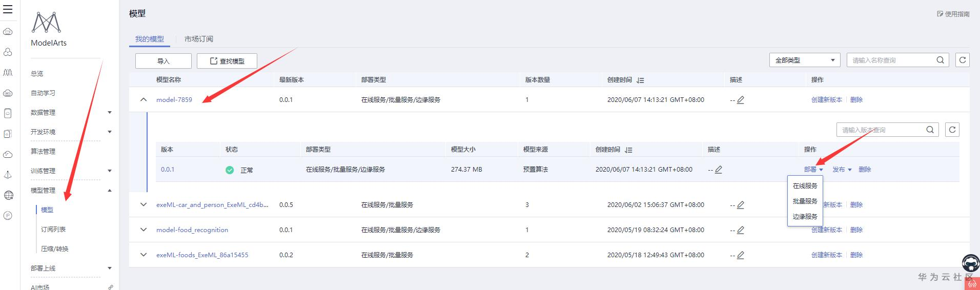The height and width of the screenshot is (290, 980).
Task: Open the 全部类型 type filter dropdown
Action: click(x=804, y=60)
